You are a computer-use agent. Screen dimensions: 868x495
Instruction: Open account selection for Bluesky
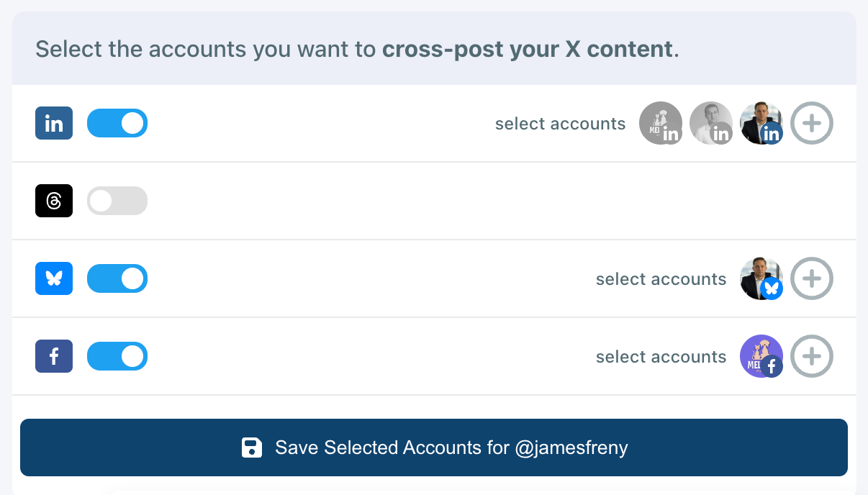click(x=661, y=278)
